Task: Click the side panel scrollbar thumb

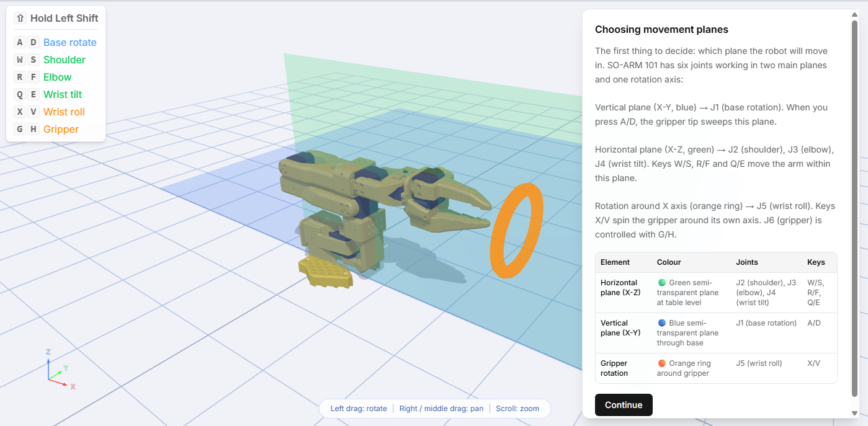Action: 854,208
